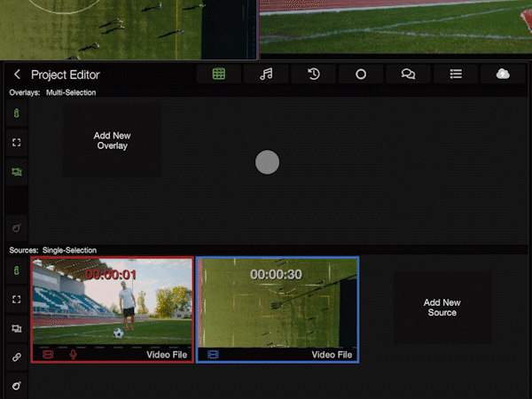The image size is (532, 399).
Task: Toggle the Overlays fullscreen frame icon
Action: point(16,142)
